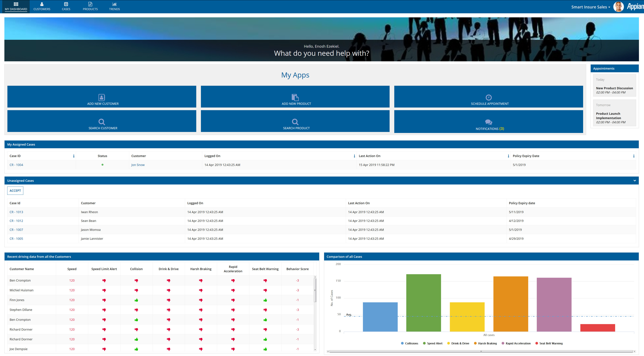Click the My Dashboard grid icon

(16, 4)
